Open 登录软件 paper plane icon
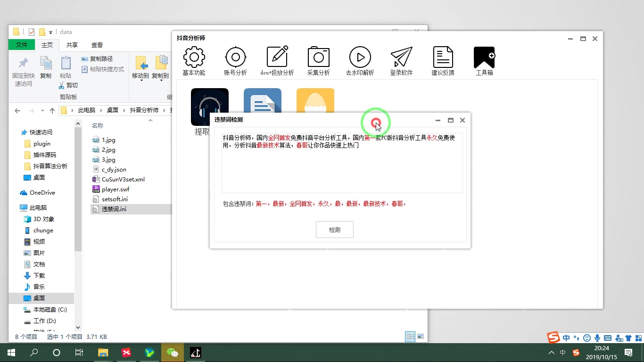The height and width of the screenshot is (362, 644). (401, 58)
